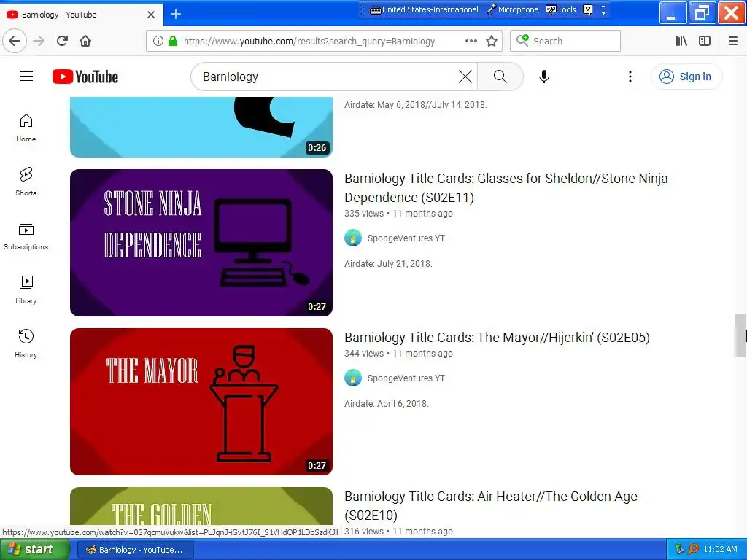Click the browser forward arrow
The image size is (747, 560).
(39, 41)
